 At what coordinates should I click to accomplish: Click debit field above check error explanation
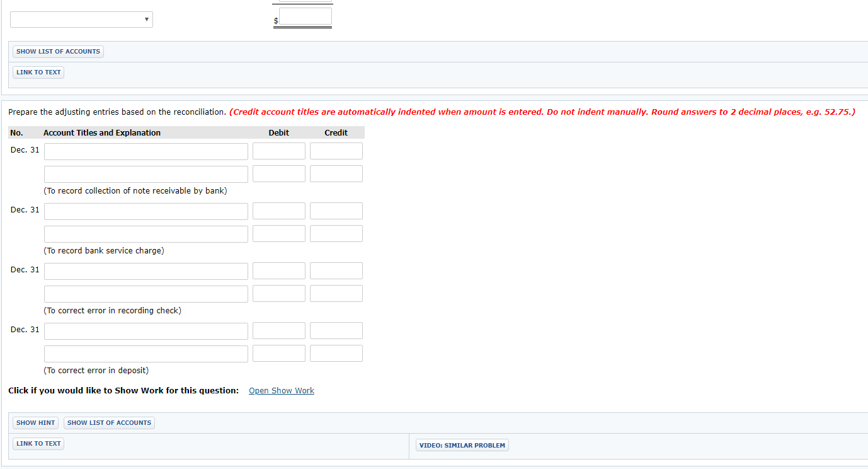click(x=279, y=294)
